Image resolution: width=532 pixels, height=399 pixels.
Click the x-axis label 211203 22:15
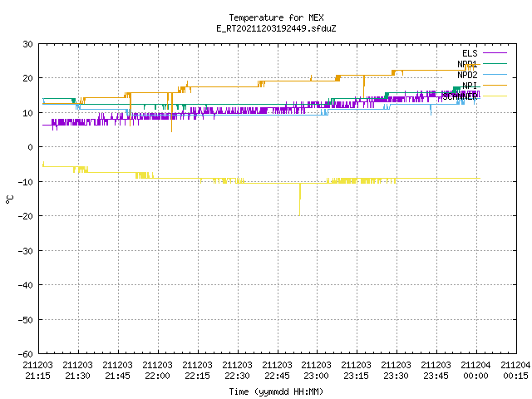(197, 371)
